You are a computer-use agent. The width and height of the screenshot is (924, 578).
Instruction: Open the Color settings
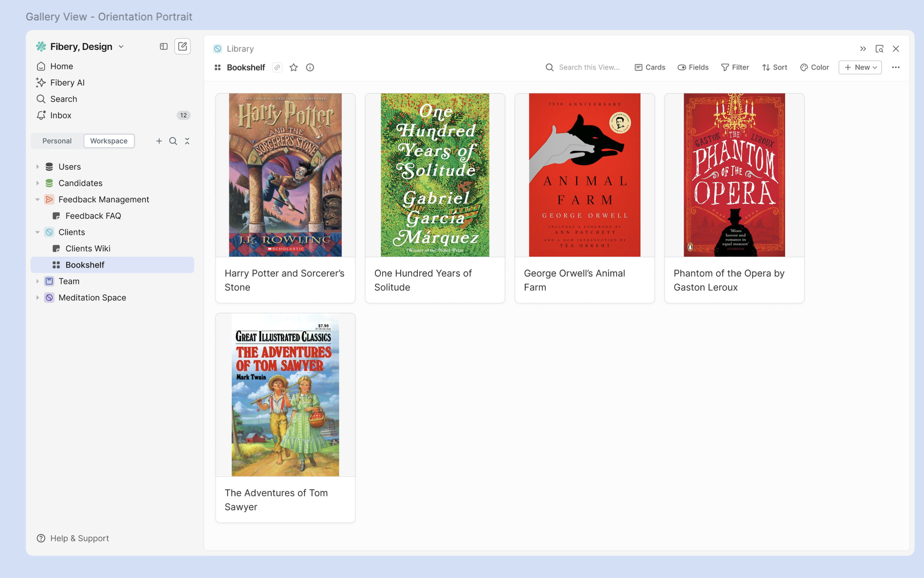pyautogui.click(x=814, y=67)
